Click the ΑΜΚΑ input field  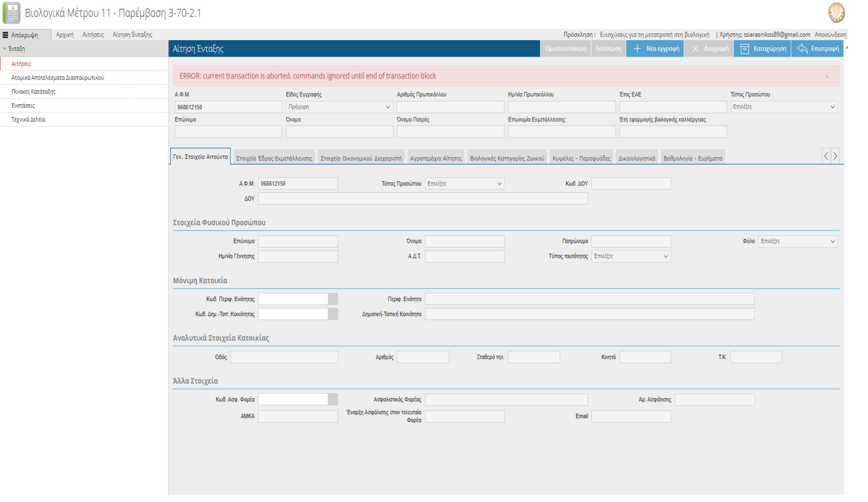click(298, 416)
